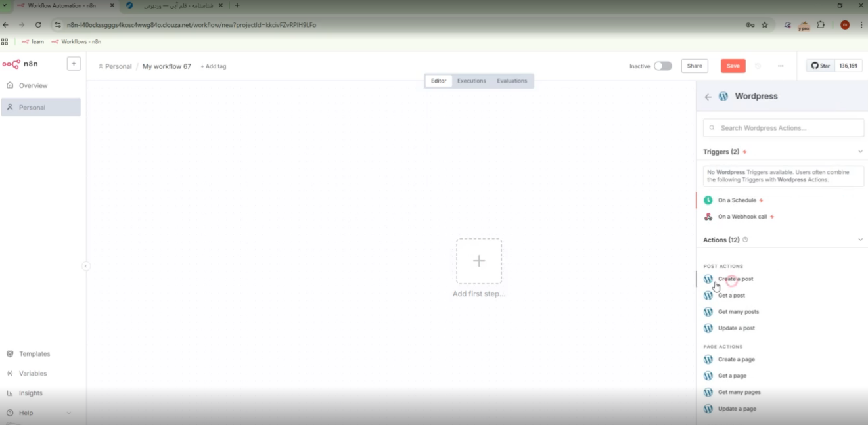868x425 pixels.
Task: Open the three-dot workflow options menu
Action: coord(780,66)
